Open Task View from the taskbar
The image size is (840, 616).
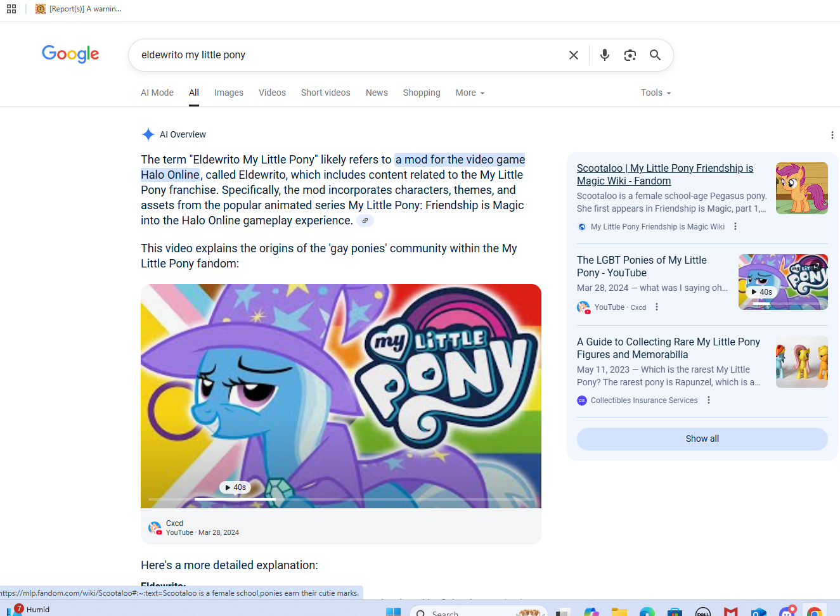[563, 612]
